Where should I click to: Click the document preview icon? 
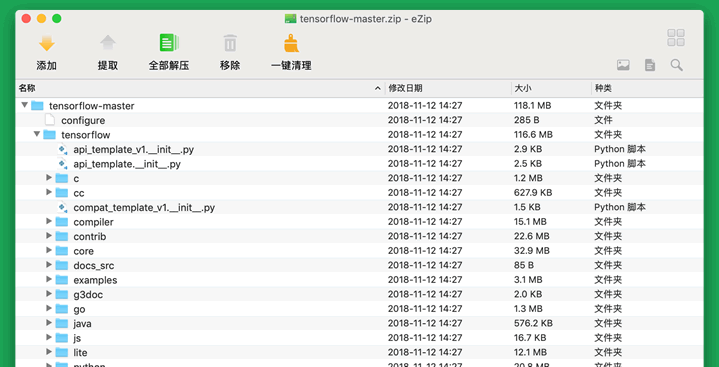(x=650, y=65)
